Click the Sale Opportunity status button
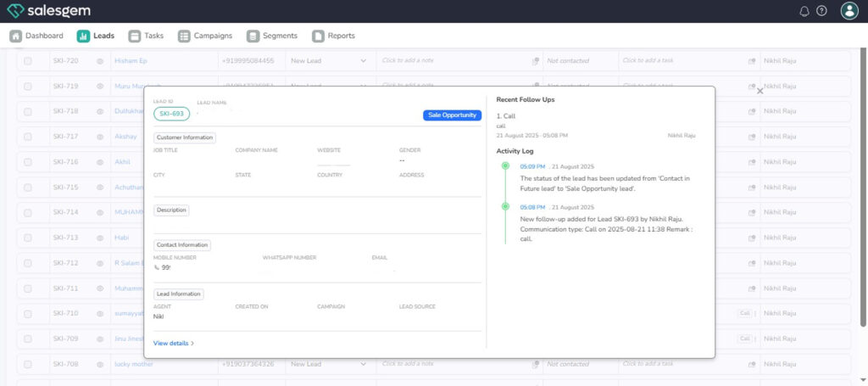Screen dimensions: 868x386 coord(452,115)
